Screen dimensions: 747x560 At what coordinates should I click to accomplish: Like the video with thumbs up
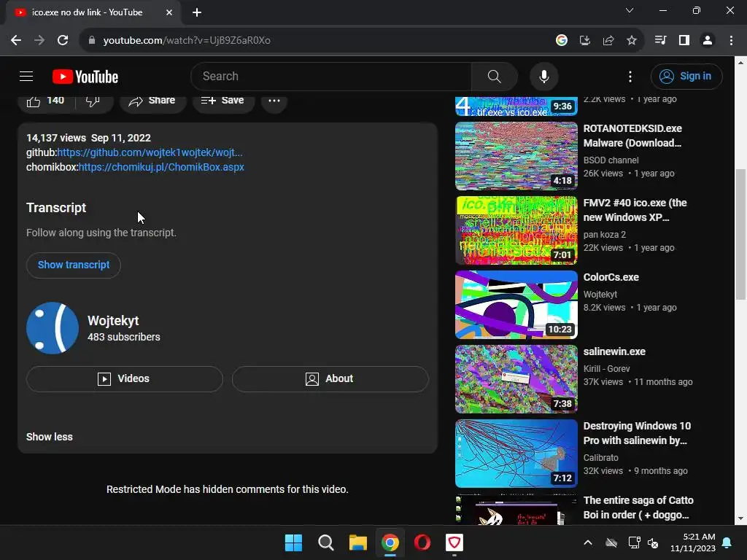click(46, 101)
